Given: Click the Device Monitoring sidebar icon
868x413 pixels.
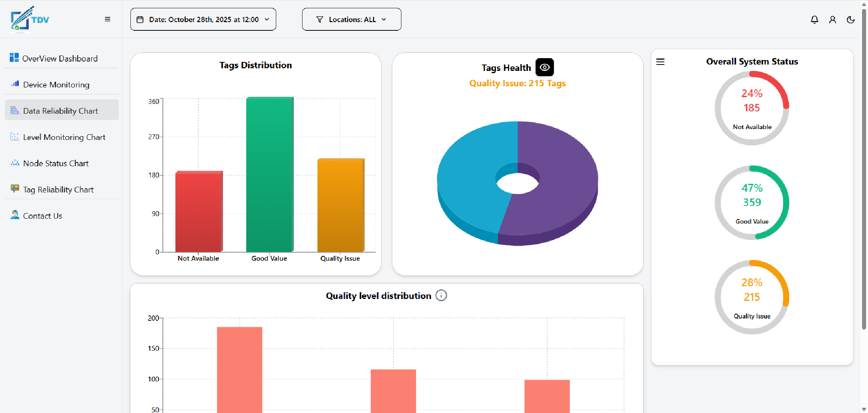Looking at the screenshot, I should click(15, 84).
